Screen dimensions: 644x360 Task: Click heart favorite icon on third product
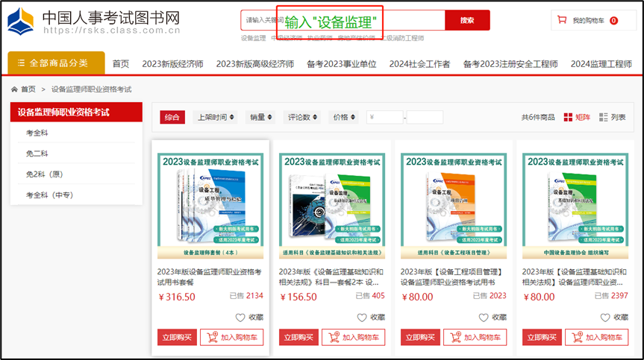(x=484, y=317)
